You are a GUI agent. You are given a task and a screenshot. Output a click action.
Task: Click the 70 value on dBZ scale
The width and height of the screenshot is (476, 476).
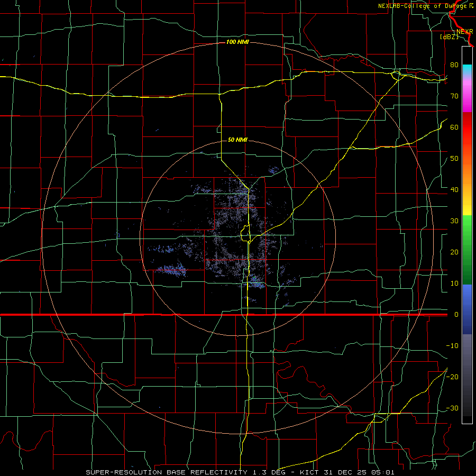click(x=454, y=96)
